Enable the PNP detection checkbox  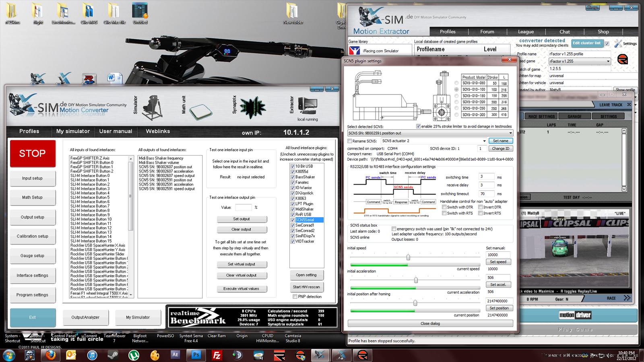click(295, 297)
